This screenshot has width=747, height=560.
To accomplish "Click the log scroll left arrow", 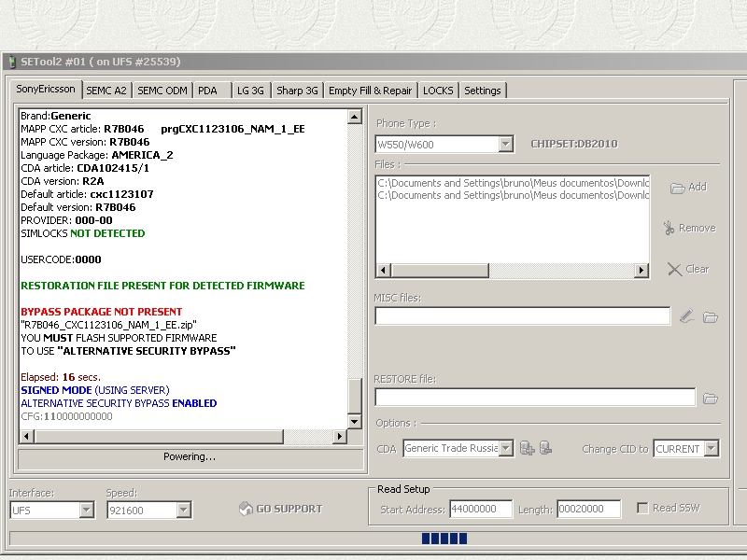I will pos(27,436).
